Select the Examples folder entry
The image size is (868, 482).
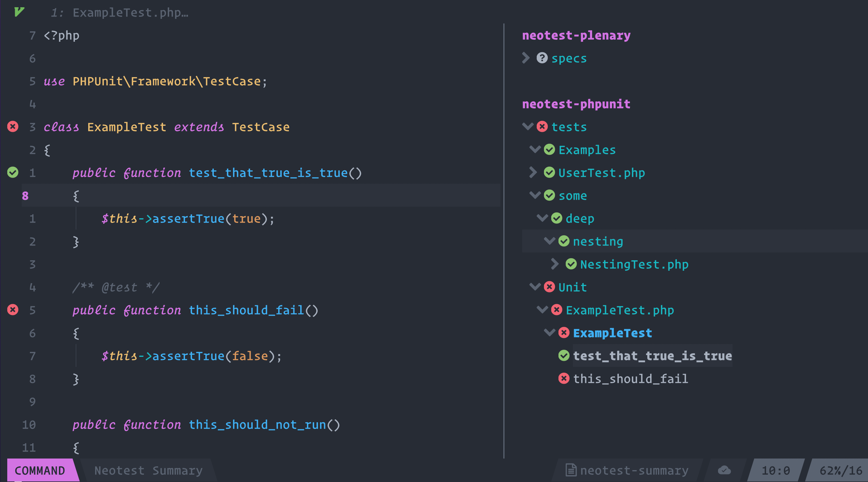pyautogui.click(x=587, y=150)
